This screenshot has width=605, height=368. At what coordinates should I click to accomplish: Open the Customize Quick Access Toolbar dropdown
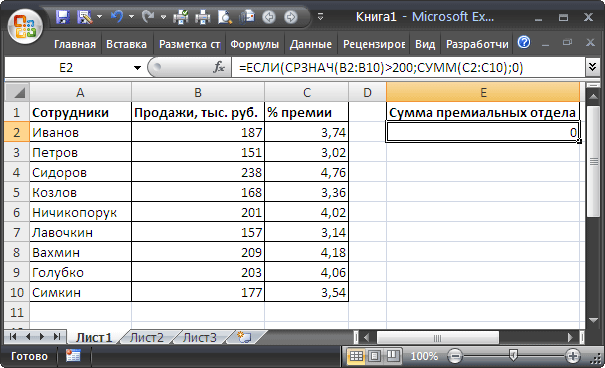point(320,17)
